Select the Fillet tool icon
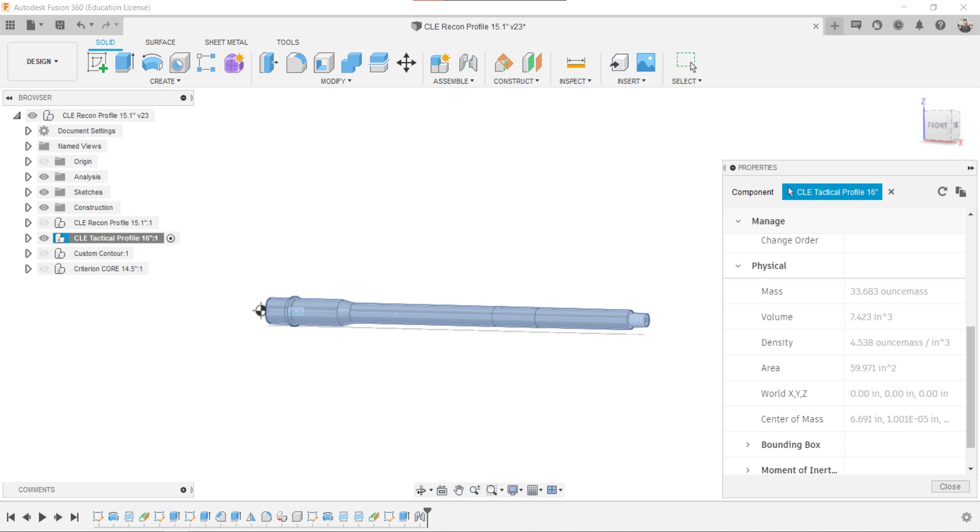The width and height of the screenshot is (980, 532). [296, 63]
